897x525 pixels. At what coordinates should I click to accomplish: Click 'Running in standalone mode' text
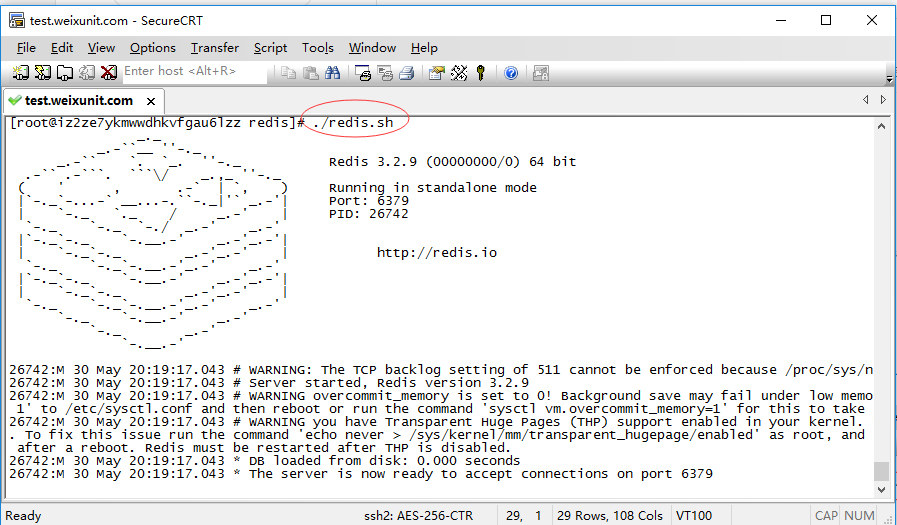(x=432, y=188)
